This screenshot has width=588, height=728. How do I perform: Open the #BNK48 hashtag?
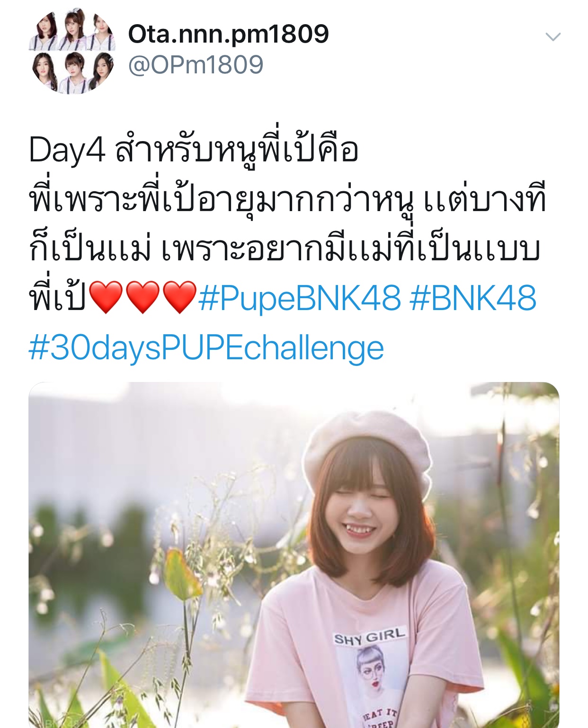(x=473, y=298)
